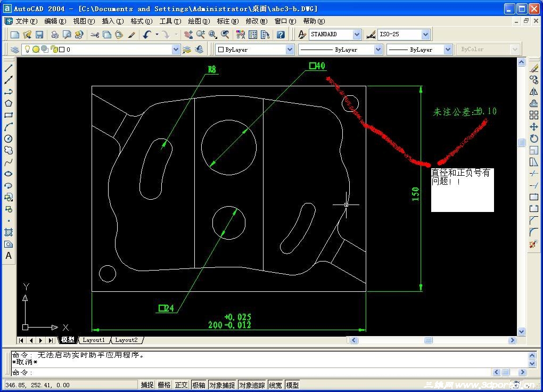The height and width of the screenshot is (392, 543).
Task: Select the Arc tool
Action: [x=9, y=127]
